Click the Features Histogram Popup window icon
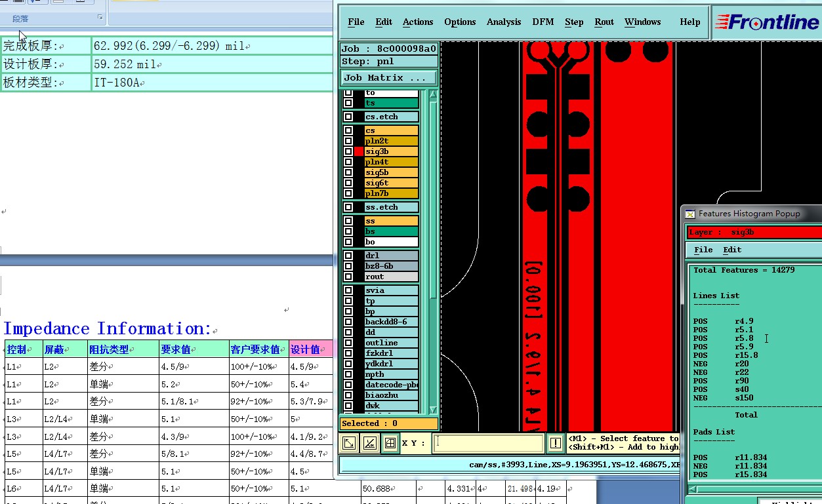822x504 pixels. 689,214
